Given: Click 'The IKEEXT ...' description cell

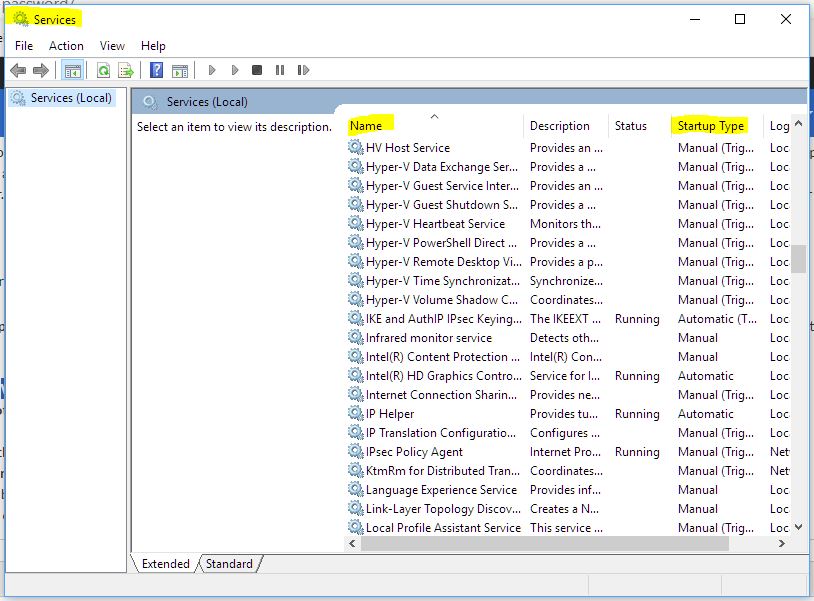Looking at the screenshot, I should [565, 319].
